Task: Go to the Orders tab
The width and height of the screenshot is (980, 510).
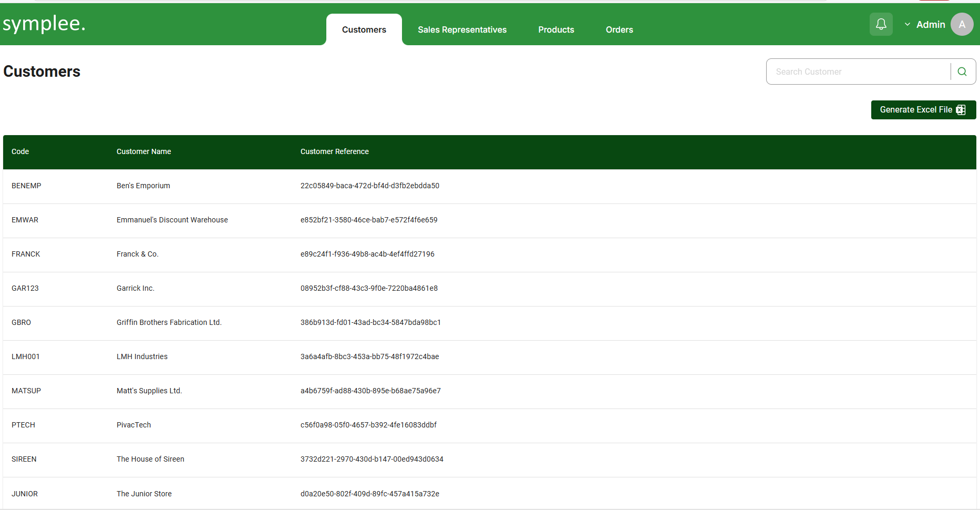Action: [619, 30]
